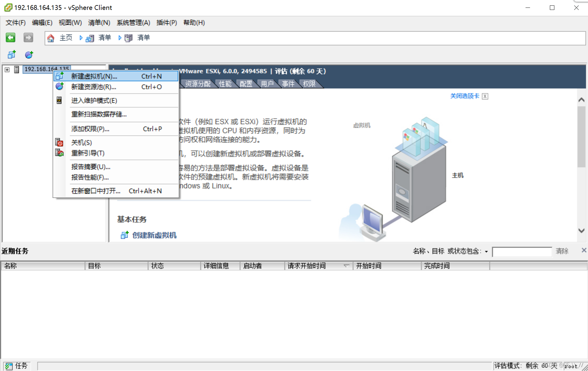Expand the 192.168.164.135 host tree node
Screen dimensions: 588x371
[7, 70]
